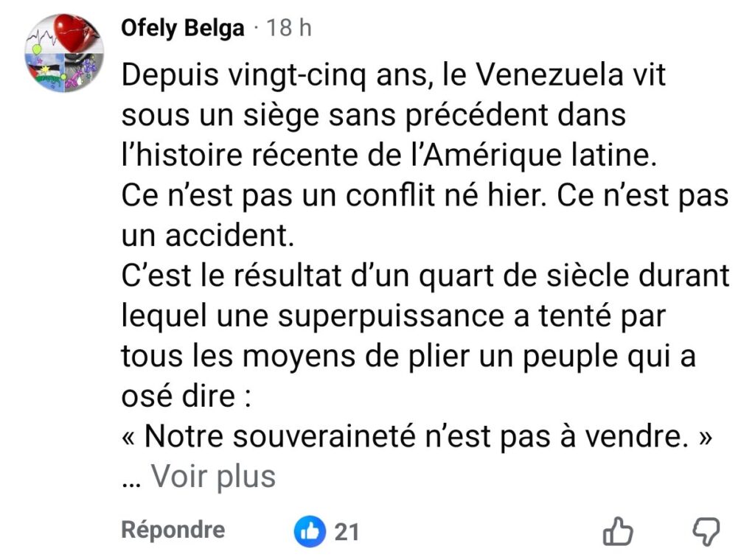This screenshot has width=755, height=560.
Task: Click the "18 h" comment timestamp
Action: (x=288, y=28)
